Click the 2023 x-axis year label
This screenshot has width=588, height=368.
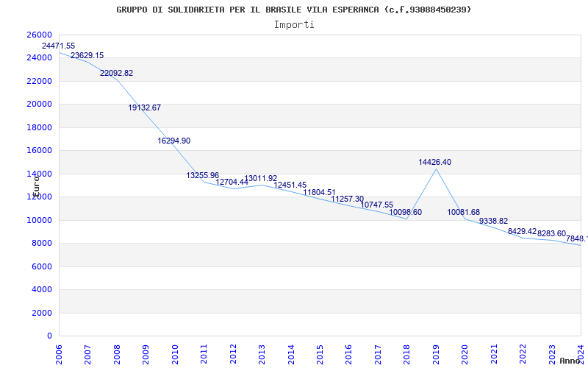(x=552, y=354)
